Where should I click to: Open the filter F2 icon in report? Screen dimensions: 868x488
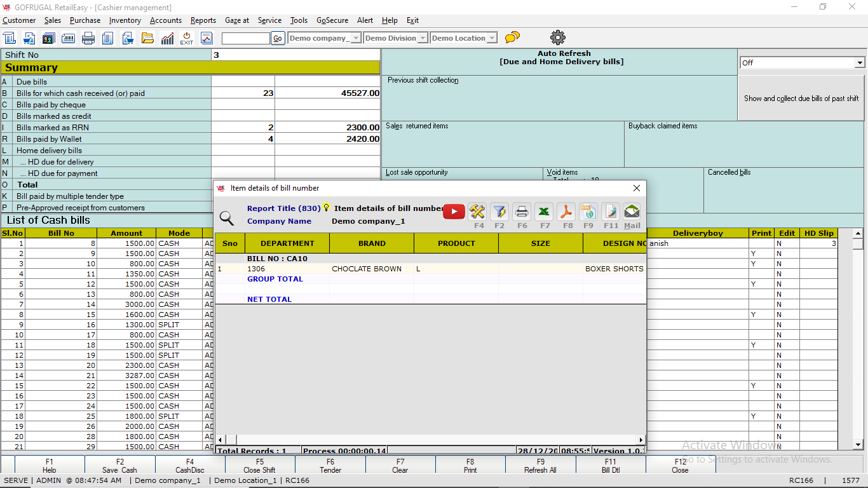(x=499, y=212)
